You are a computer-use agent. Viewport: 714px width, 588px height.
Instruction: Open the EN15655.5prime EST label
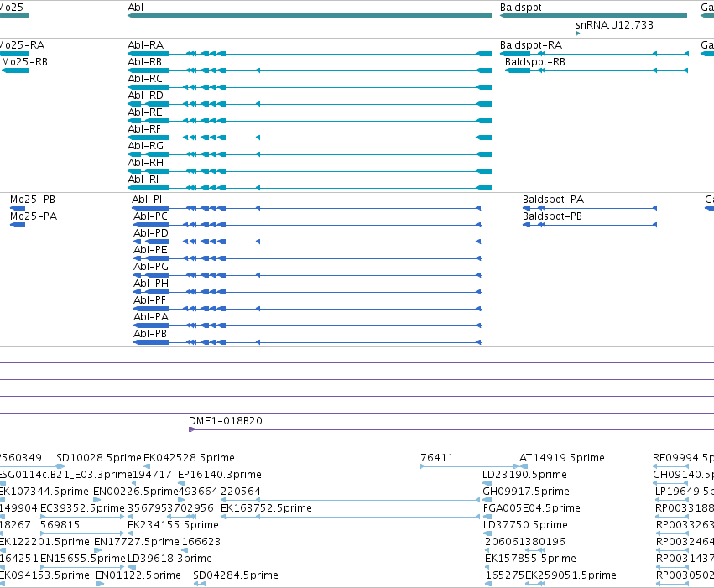point(83,559)
